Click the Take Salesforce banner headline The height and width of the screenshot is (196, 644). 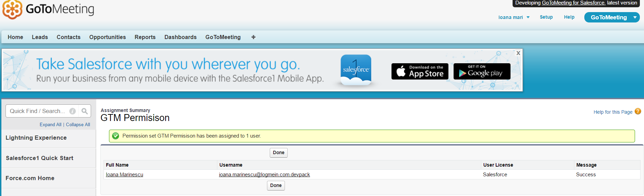point(168,64)
